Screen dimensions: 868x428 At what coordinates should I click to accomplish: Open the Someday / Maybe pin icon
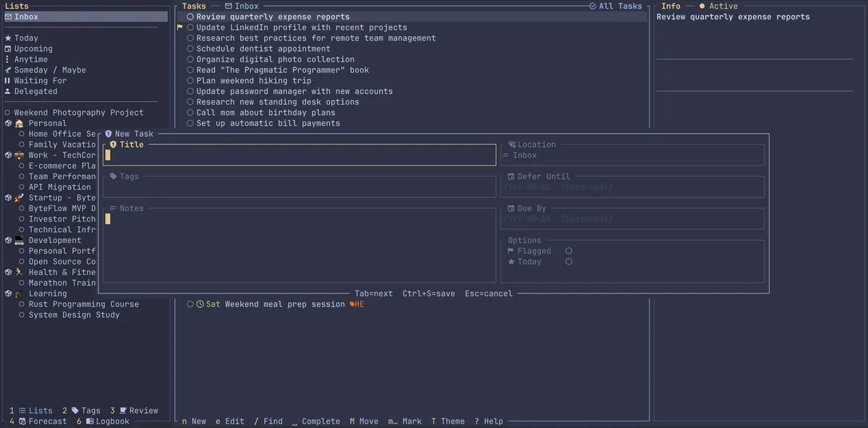click(x=8, y=70)
